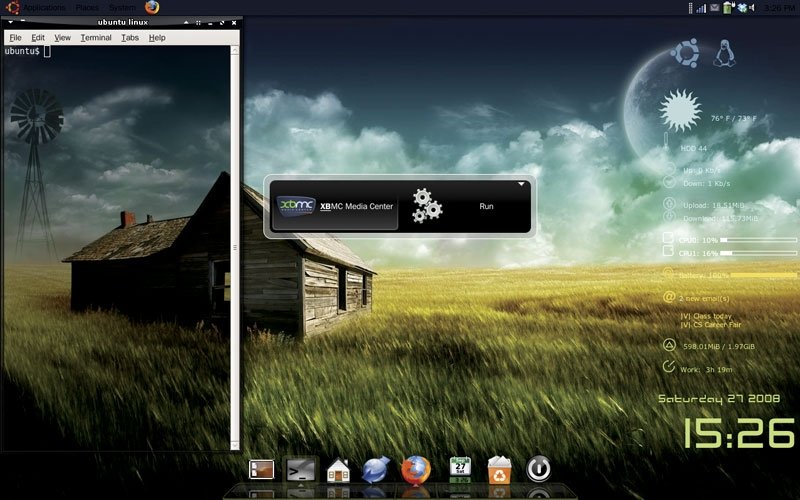Open the Places panel menu
Screen dimensions: 800x500
pyautogui.click(x=87, y=8)
